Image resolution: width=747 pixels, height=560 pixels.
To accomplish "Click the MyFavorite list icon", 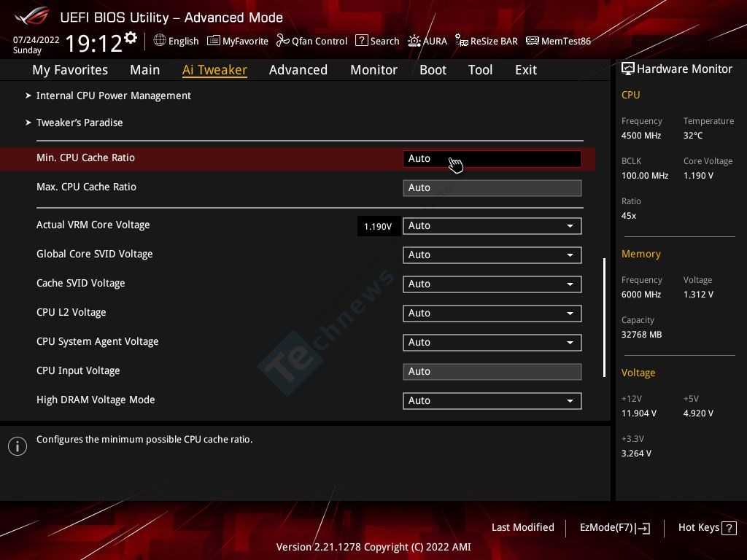I will [214, 41].
